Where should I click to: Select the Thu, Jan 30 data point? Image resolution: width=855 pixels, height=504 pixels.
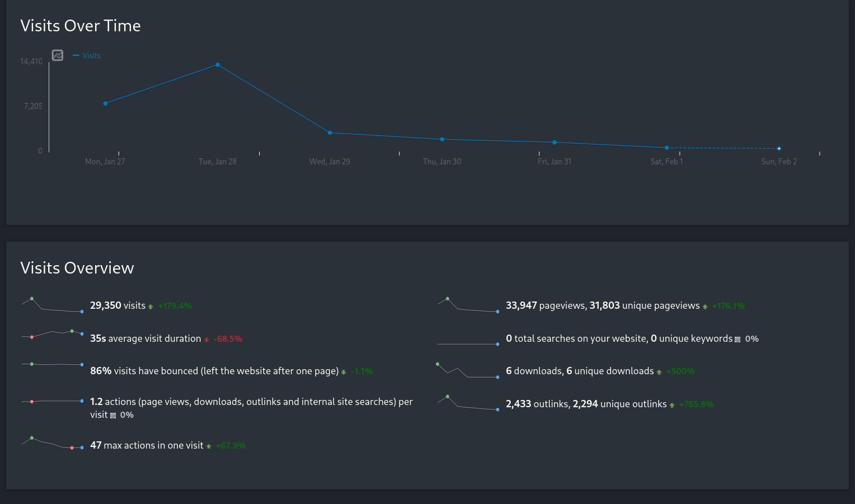click(x=442, y=139)
